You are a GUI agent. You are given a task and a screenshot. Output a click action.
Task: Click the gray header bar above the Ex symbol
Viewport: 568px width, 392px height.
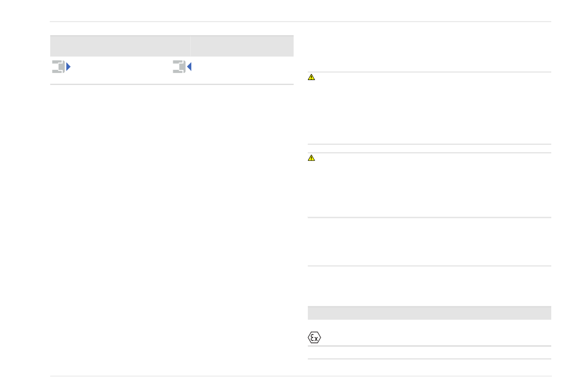click(429, 313)
